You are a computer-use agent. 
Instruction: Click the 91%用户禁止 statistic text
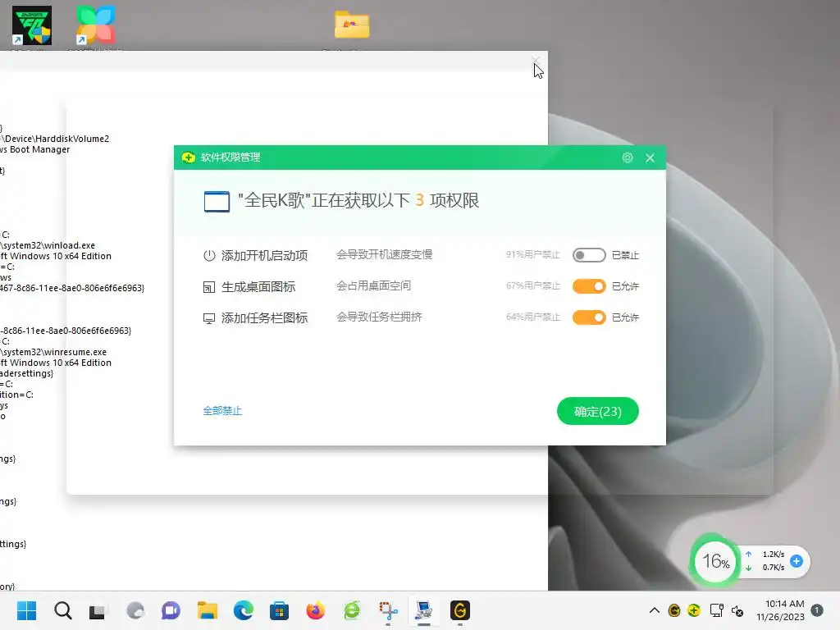[x=532, y=254]
